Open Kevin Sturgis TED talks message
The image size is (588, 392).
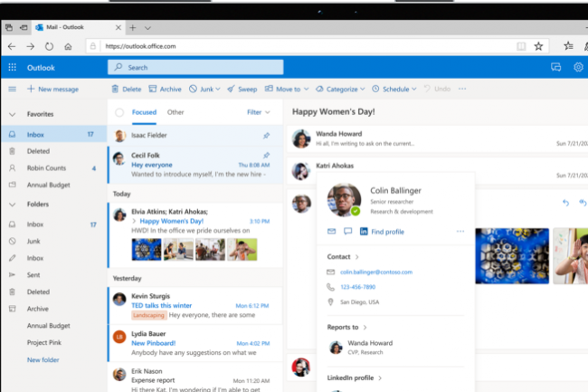click(195, 306)
